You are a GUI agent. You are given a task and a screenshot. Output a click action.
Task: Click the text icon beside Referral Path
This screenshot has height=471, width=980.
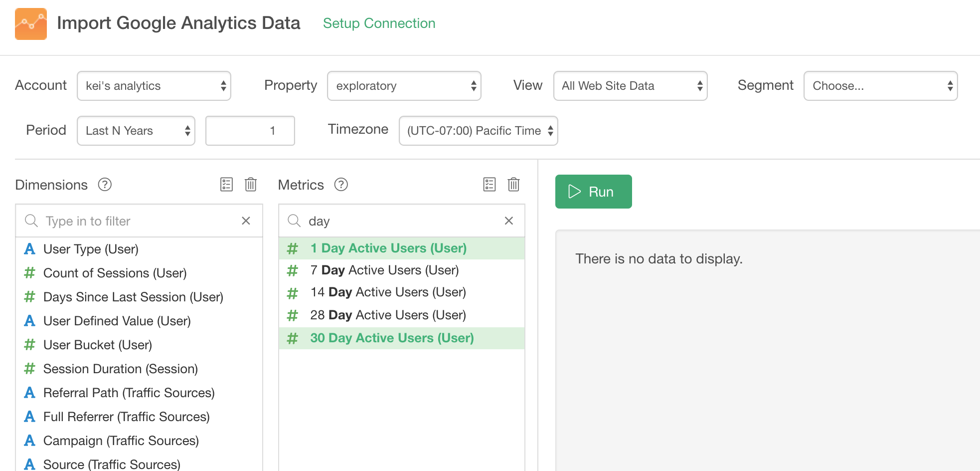click(30, 393)
